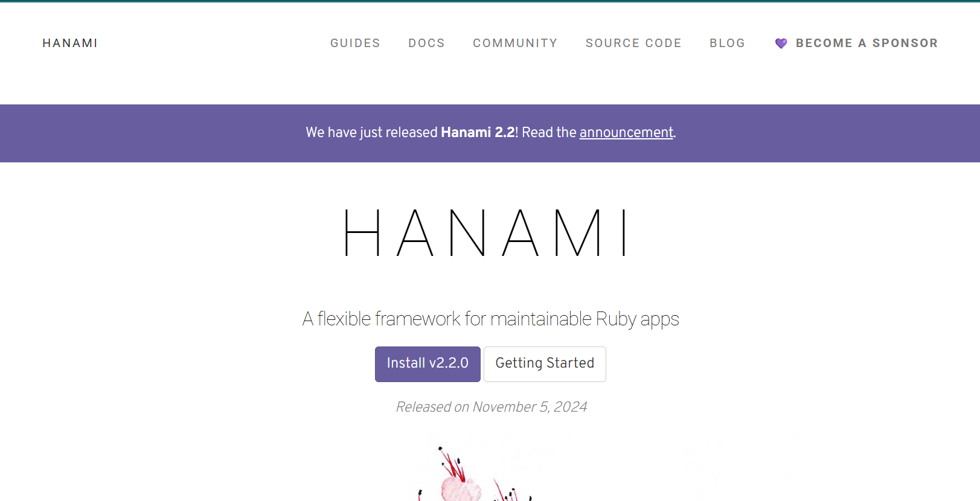Image resolution: width=980 pixels, height=501 pixels.
Task: Open the DOCS navigation item
Action: point(426,43)
